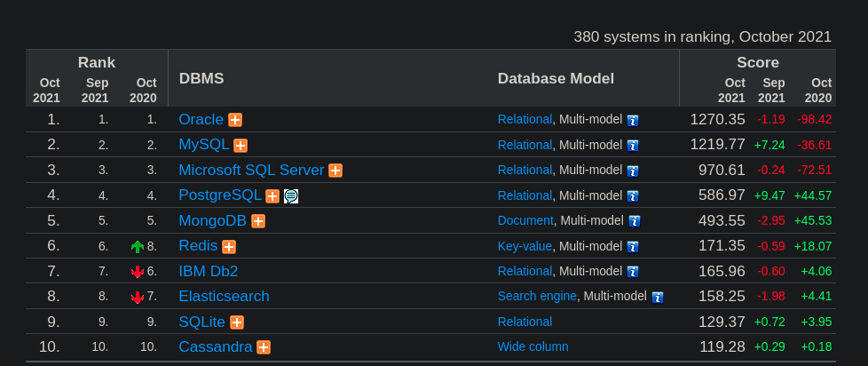Click the plus icon next to MongoDB

258,221
